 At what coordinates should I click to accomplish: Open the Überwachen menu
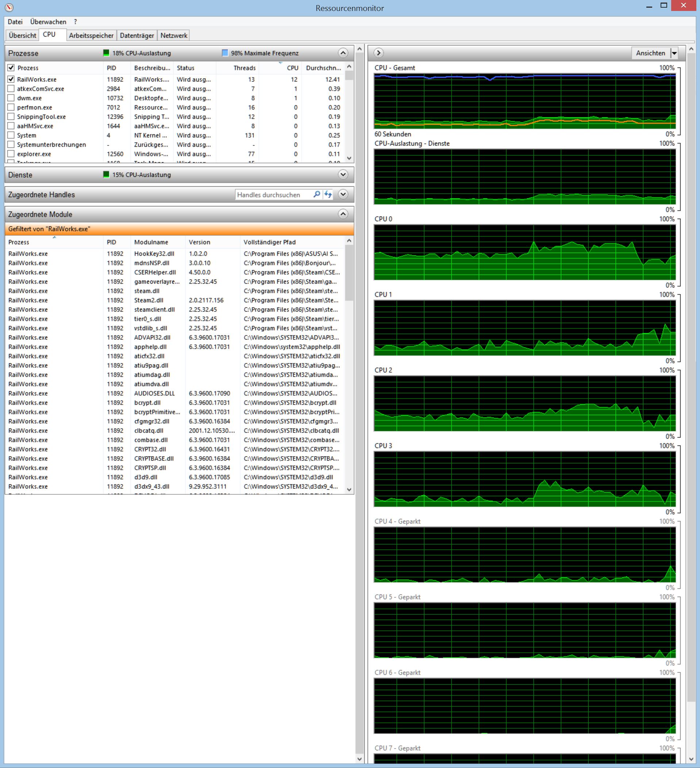pos(48,22)
